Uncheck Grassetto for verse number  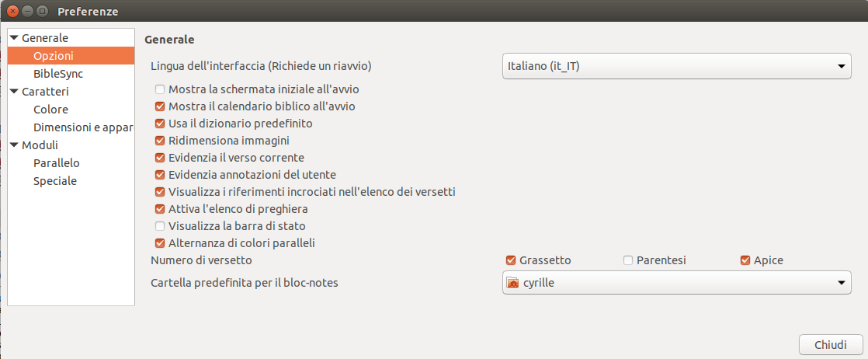[510, 260]
